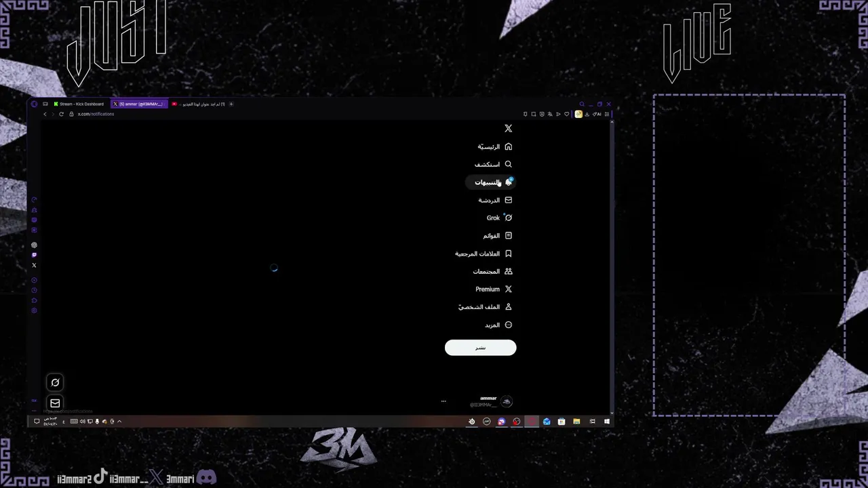Open المجتمعات communities item
The height and width of the screenshot is (488, 868).
click(x=492, y=271)
